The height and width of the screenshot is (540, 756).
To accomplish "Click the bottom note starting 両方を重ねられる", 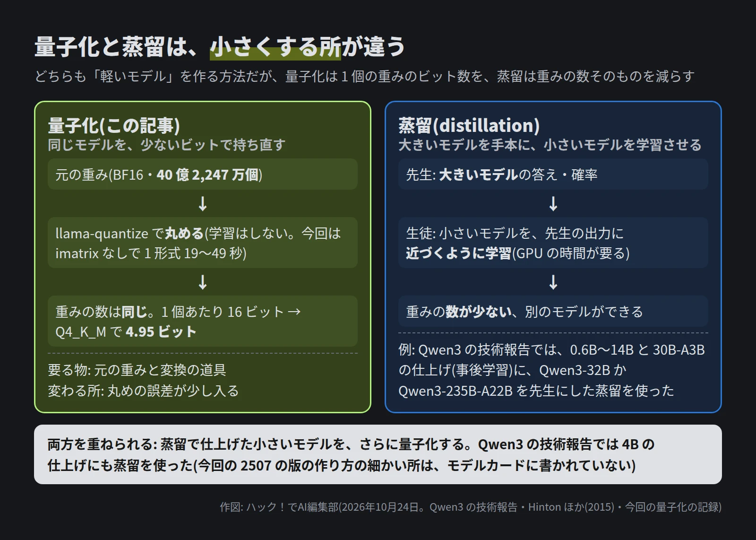I will point(378,454).
